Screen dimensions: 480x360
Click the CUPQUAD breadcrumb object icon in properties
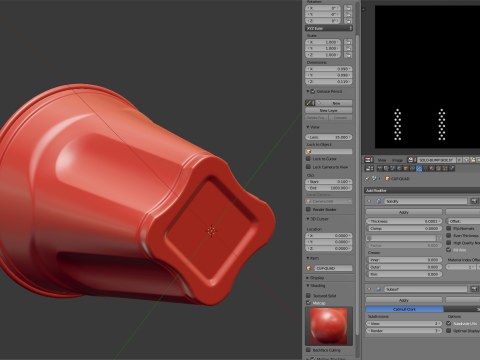coord(387,179)
